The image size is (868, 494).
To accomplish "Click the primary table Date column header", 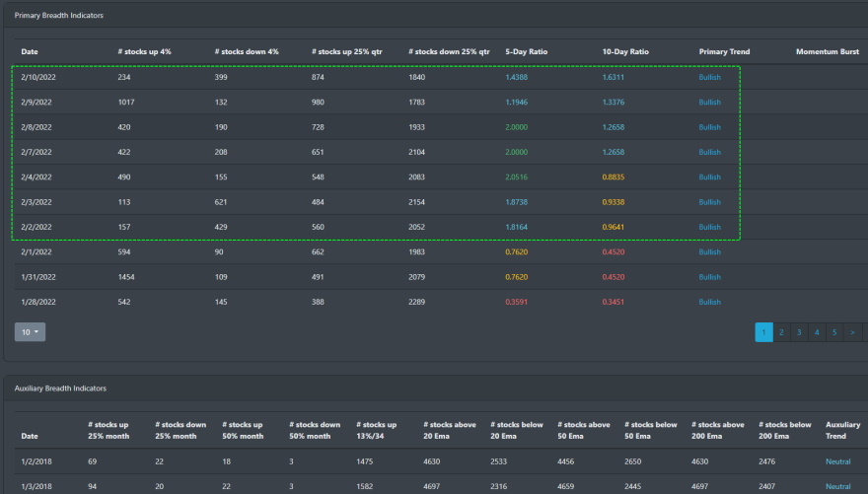I will tap(30, 51).
